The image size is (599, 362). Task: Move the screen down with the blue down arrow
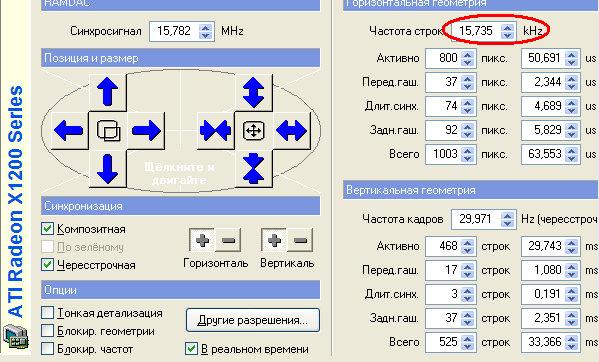[108, 168]
